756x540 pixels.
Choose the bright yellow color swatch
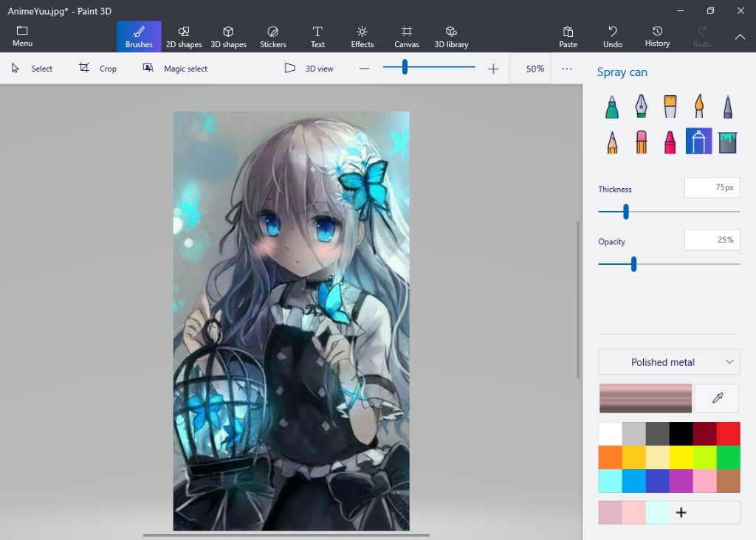click(x=681, y=457)
